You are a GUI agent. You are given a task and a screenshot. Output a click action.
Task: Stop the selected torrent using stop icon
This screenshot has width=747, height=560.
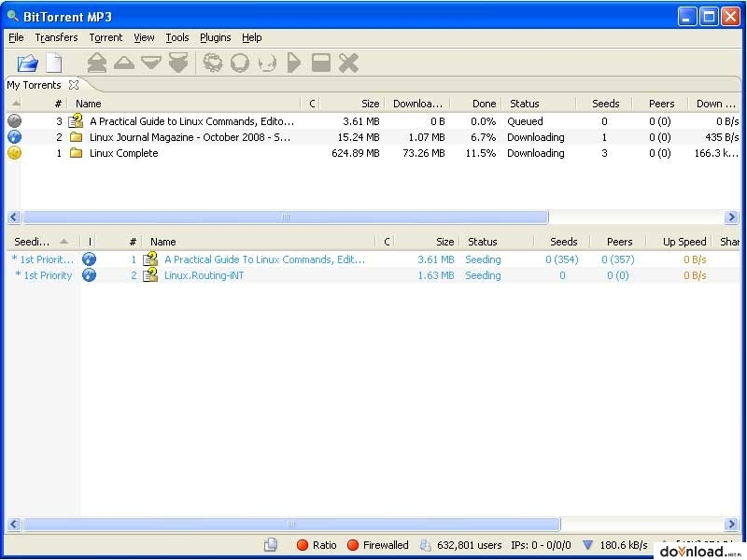(320, 63)
